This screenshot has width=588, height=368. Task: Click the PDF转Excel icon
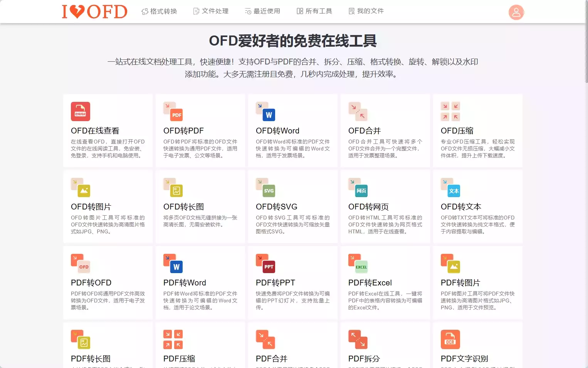[358, 263]
